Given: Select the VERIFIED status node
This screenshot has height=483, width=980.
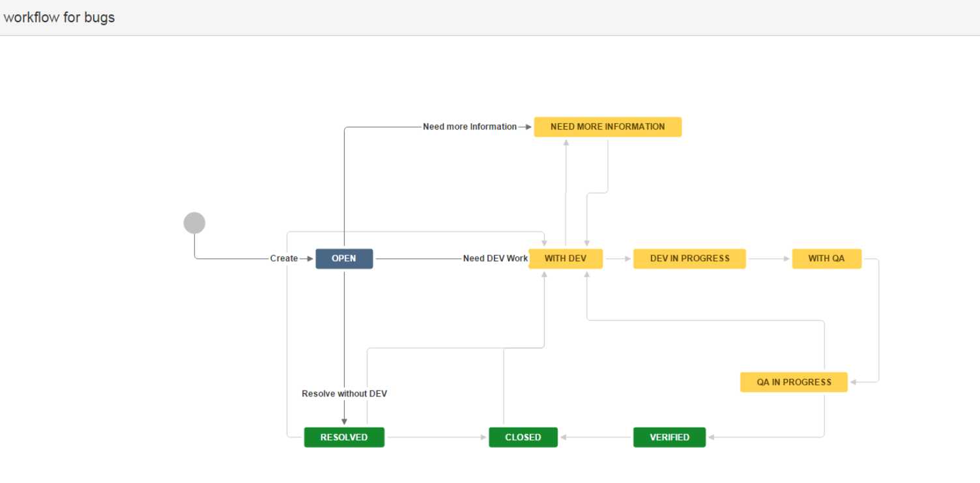Looking at the screenshot, I should point(669,437).
